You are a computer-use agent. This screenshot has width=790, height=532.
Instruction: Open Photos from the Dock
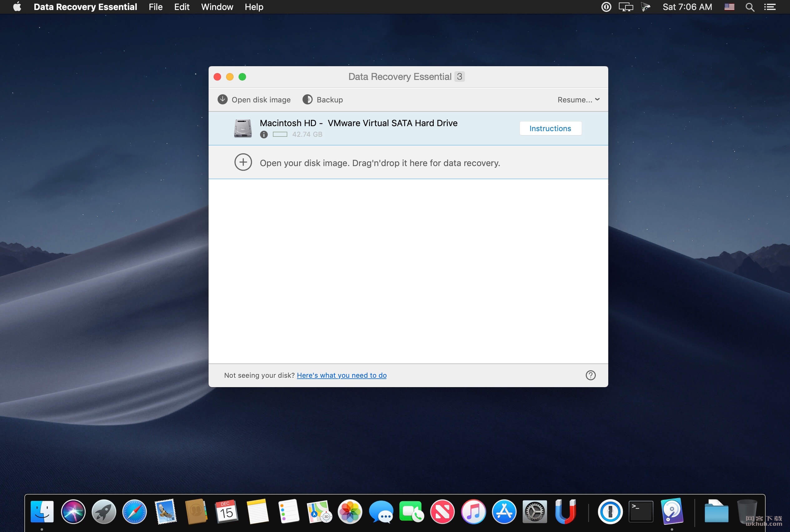tap(350, 511)
